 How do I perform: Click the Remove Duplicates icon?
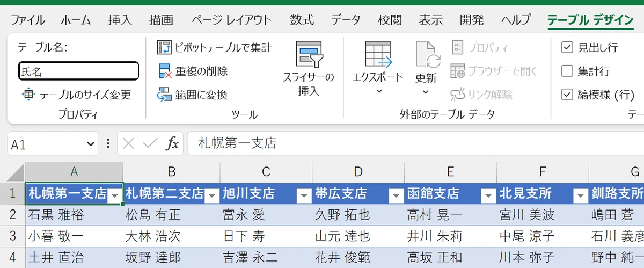[x=164, y=71]
